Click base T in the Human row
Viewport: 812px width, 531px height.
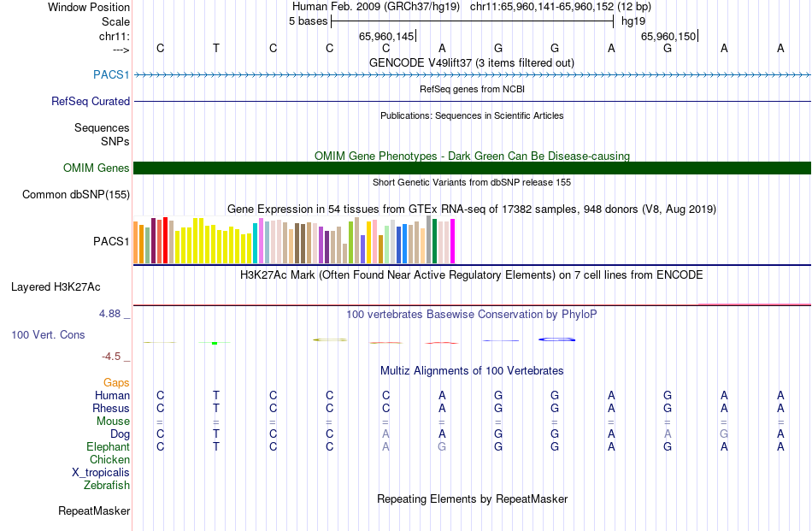tap(216, 395)
